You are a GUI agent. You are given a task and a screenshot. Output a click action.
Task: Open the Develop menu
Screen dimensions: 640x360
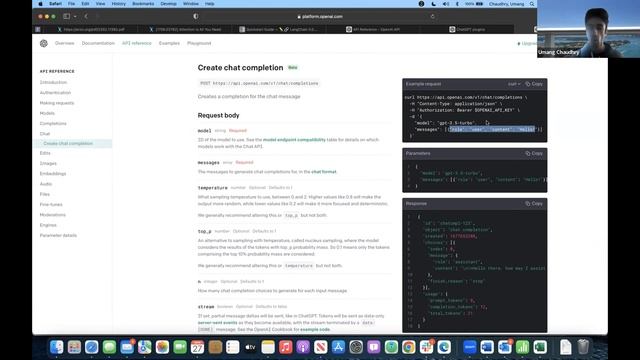click(x=168, y=4)
